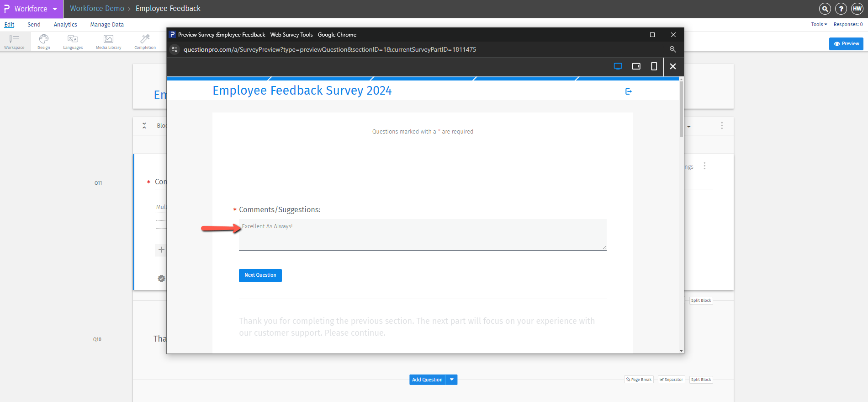The width and height of the screenshot is (868, 402).
Task: Click the Q11 question label
Action: [98, 183]
